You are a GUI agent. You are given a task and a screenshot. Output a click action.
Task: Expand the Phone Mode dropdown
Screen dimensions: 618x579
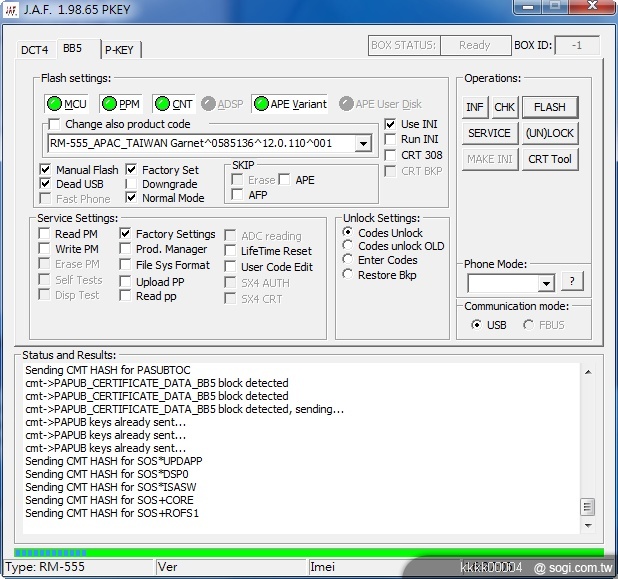tap(546, 283)
